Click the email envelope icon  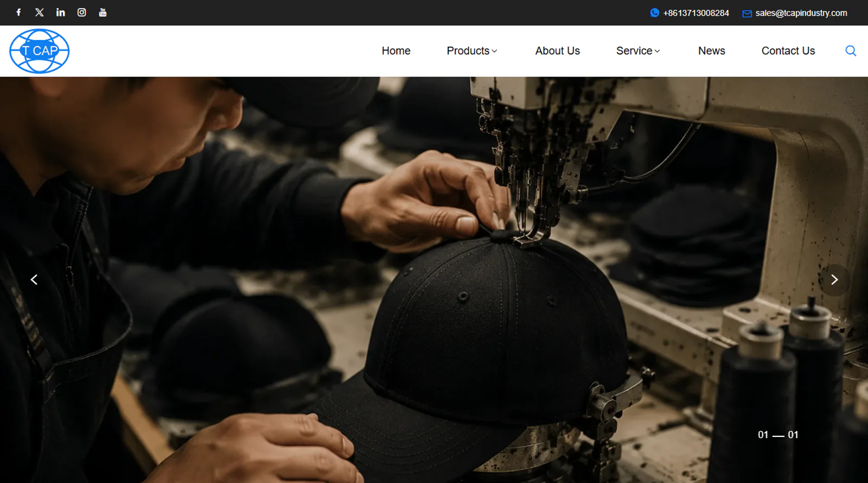(x=747, y=13)
